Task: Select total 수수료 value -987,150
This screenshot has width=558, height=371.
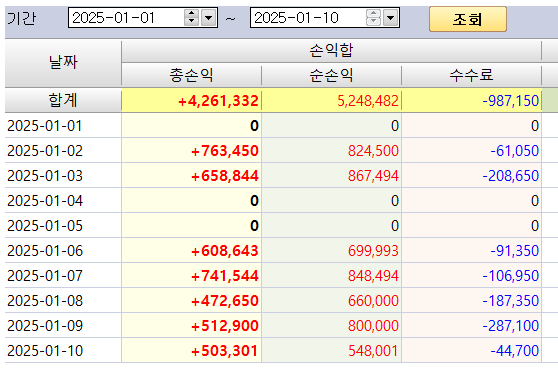Action: point(472,101)
